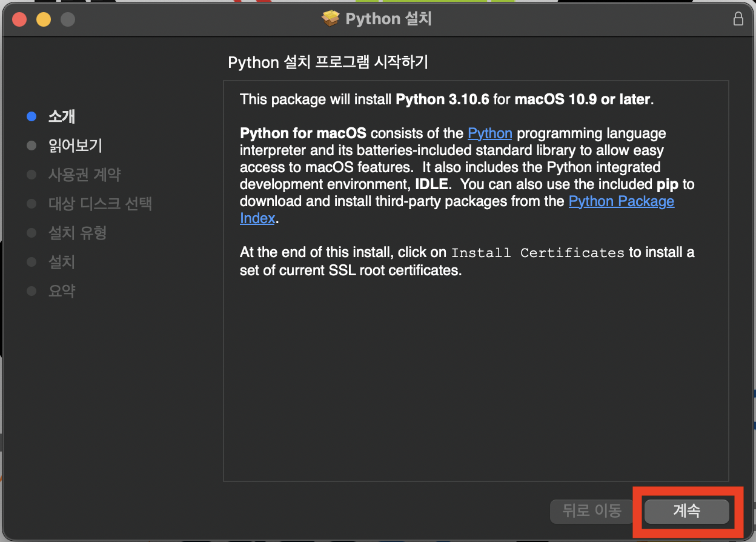Screen dimensions: 756x542
Task: Minimize the installer with the yellow button
Action: click(44, 19)
